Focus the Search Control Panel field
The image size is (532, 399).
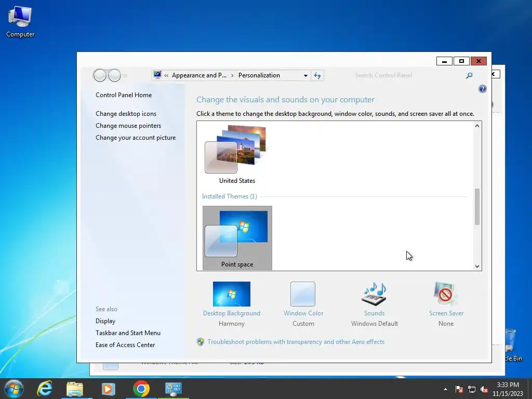[x=407, y=75]
